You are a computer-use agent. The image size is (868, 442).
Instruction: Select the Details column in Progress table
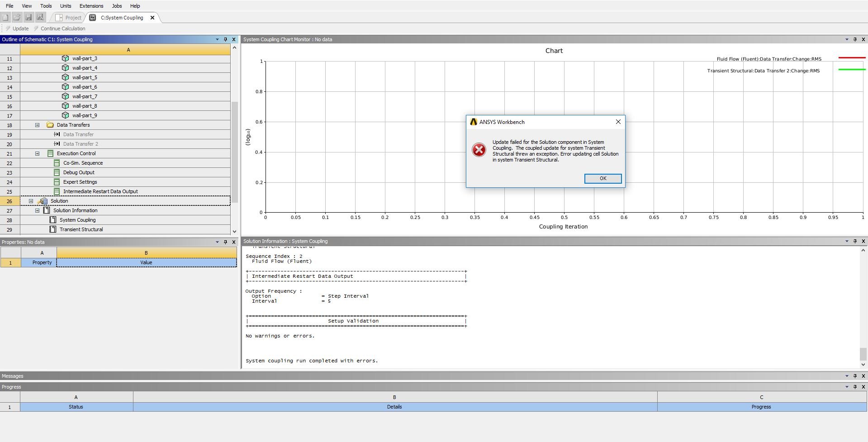395,407
